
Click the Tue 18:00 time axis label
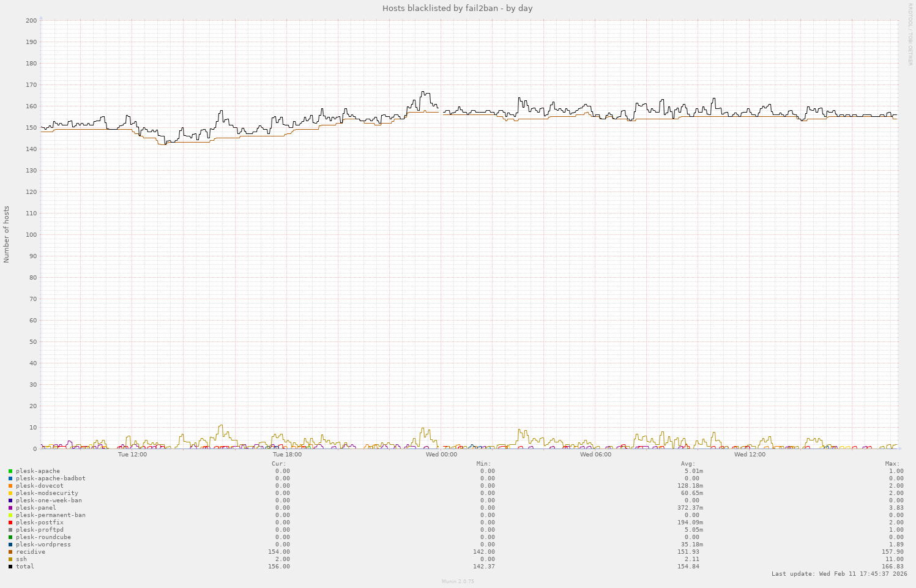287,455
